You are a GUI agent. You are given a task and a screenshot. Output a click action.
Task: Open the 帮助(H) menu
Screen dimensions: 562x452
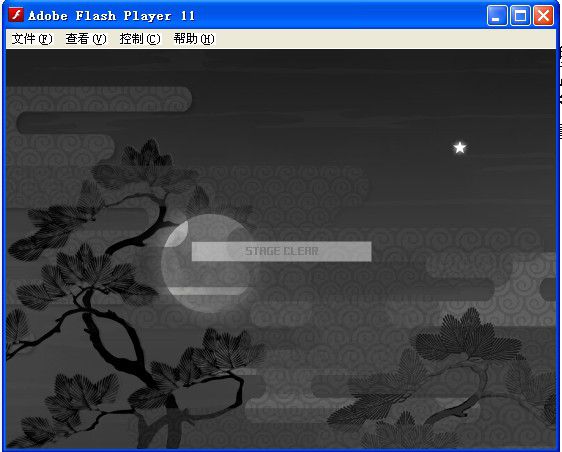point(194,39)
